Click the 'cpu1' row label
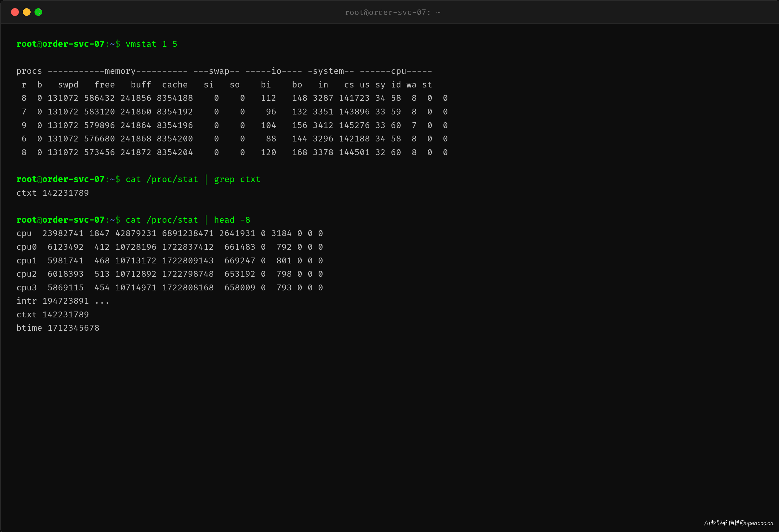Image resolution: width=779 pixels, height=532 pixels. pos(27,261)
